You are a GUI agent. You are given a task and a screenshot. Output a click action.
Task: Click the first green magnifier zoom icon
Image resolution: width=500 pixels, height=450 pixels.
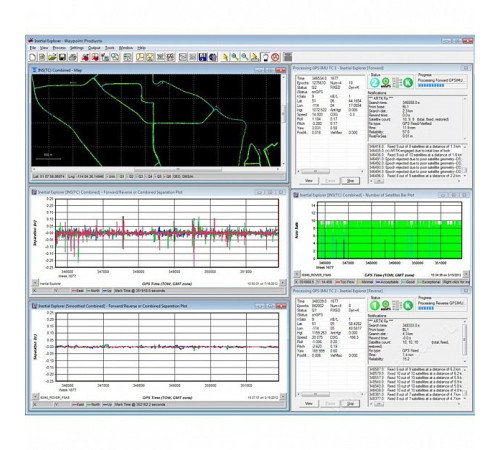(235, 57)
